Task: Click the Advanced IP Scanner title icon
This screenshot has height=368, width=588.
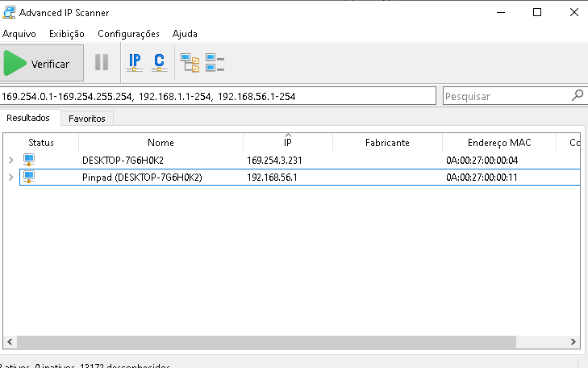Action: pyautogui.click(x=9, y=12)
